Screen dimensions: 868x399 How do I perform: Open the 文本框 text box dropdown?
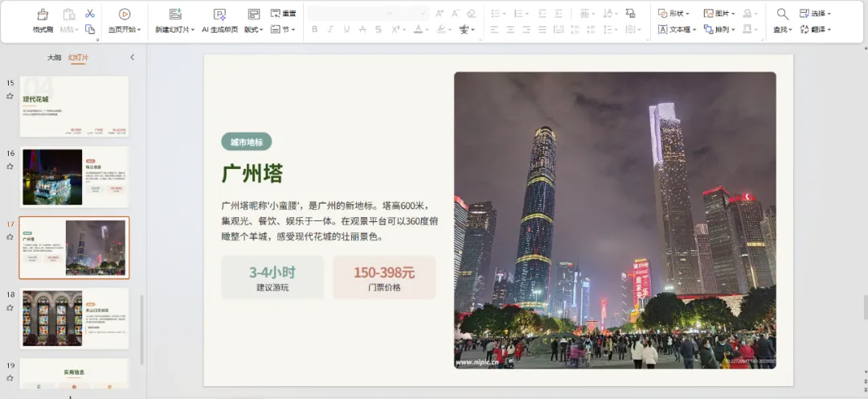click(x=677, y=30)
